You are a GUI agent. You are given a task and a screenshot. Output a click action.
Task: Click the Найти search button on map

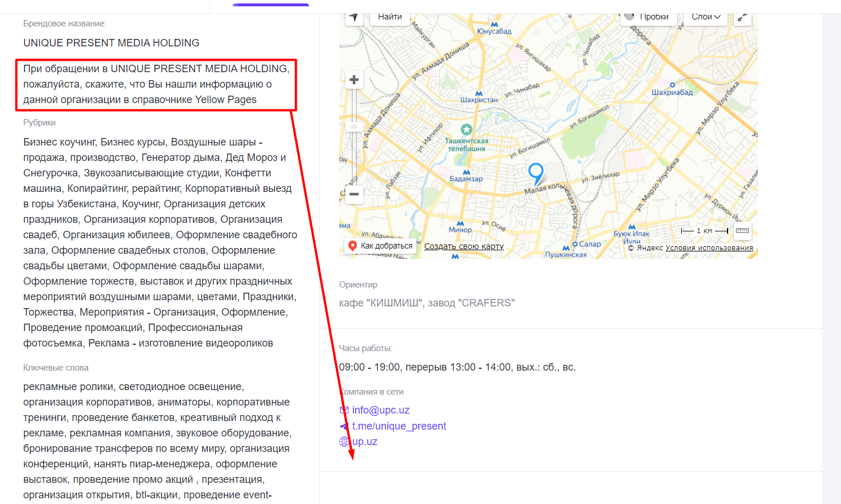[x=390, y=17]
